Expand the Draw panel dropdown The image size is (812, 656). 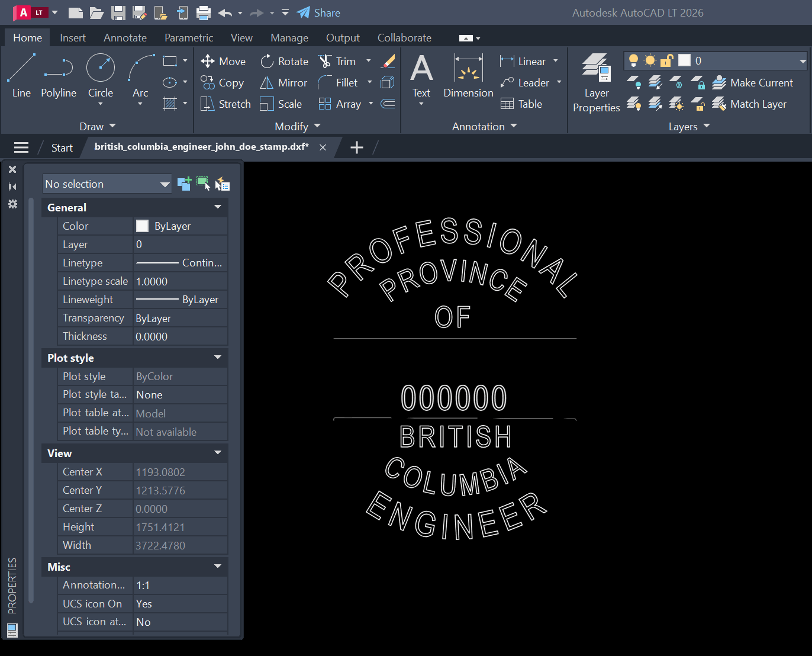(98, 126)
